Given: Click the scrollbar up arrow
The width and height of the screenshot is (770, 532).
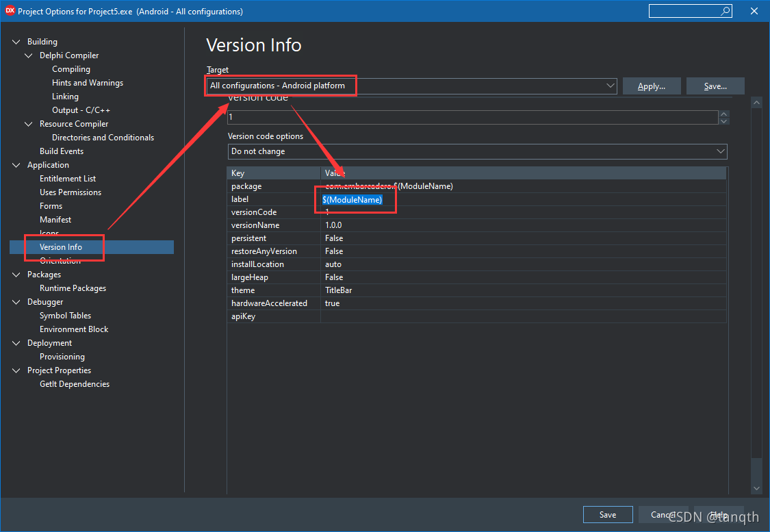Looking at the screenshot, I should 757,102.
